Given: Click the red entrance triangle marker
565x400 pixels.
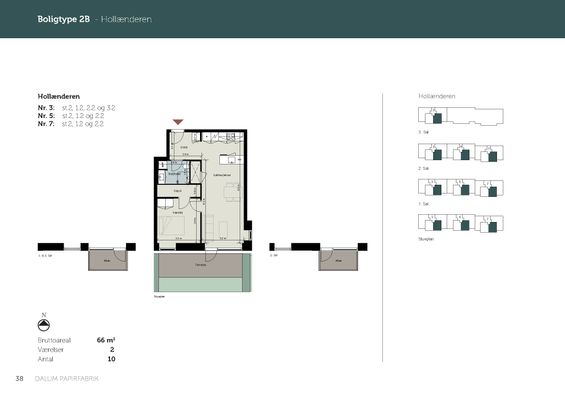Looking at the screenshot, I should pos(178,122).
